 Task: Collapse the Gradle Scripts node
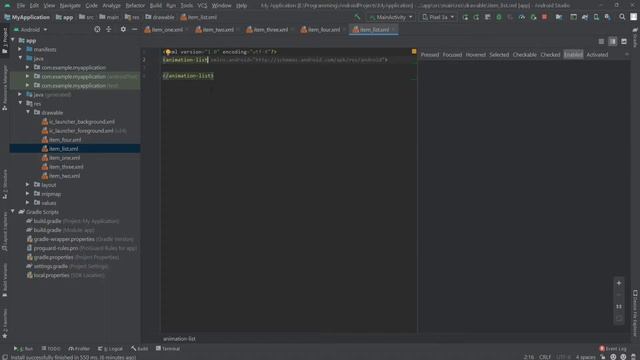[13, 211]
